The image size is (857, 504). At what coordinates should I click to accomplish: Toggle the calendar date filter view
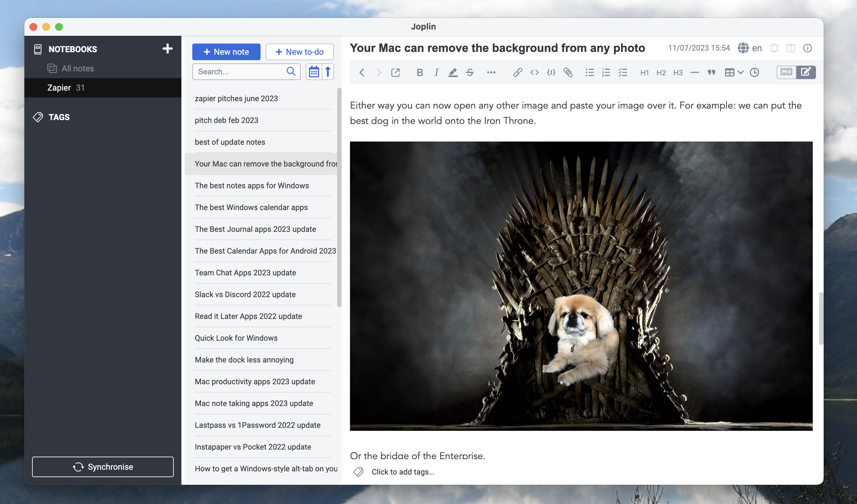(x=314, y=72)
